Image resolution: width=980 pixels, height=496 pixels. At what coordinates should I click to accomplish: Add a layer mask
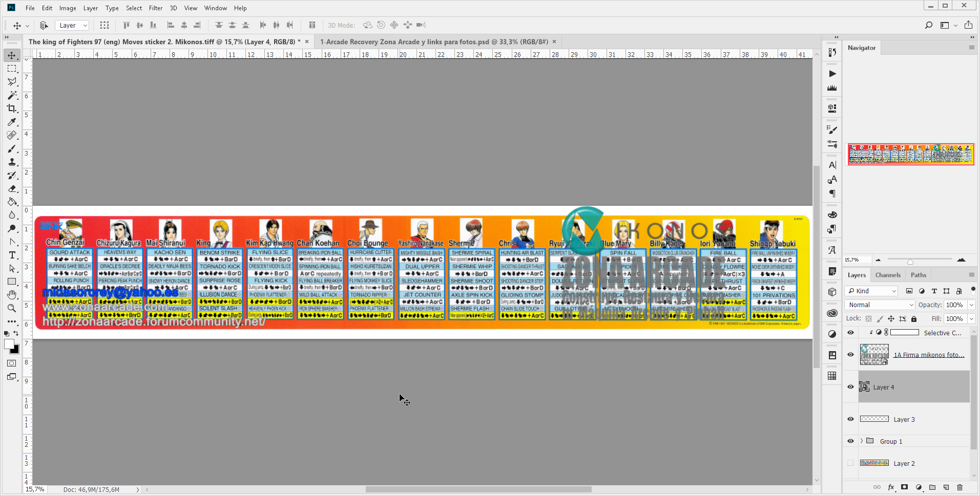[x=905, y=487]
